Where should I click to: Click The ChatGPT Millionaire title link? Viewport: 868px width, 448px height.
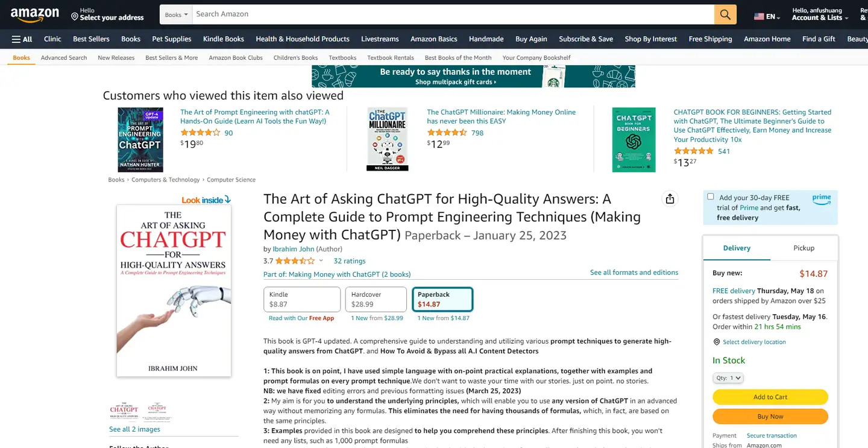click(x=501, y=116)
